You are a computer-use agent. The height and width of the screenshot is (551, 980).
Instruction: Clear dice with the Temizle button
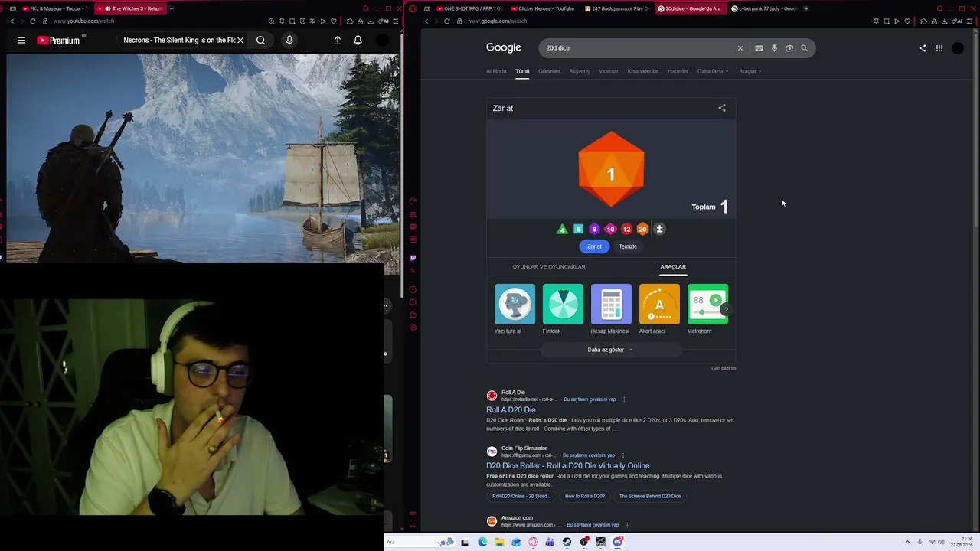[628, 246]
